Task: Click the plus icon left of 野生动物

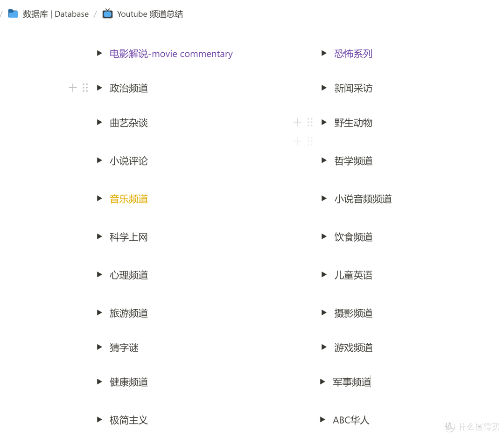Action: tap(297, 122)
